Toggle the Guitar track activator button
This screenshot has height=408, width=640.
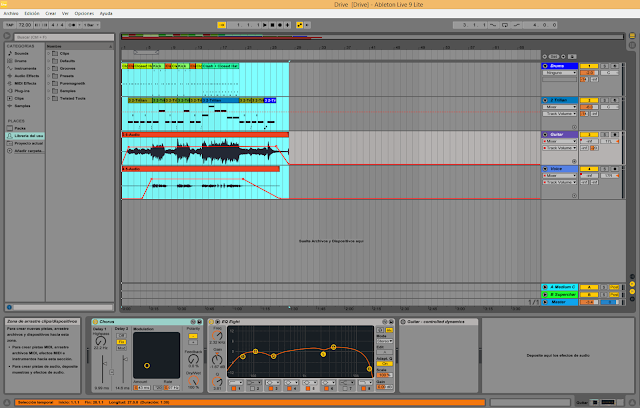(x=589, y=134)
